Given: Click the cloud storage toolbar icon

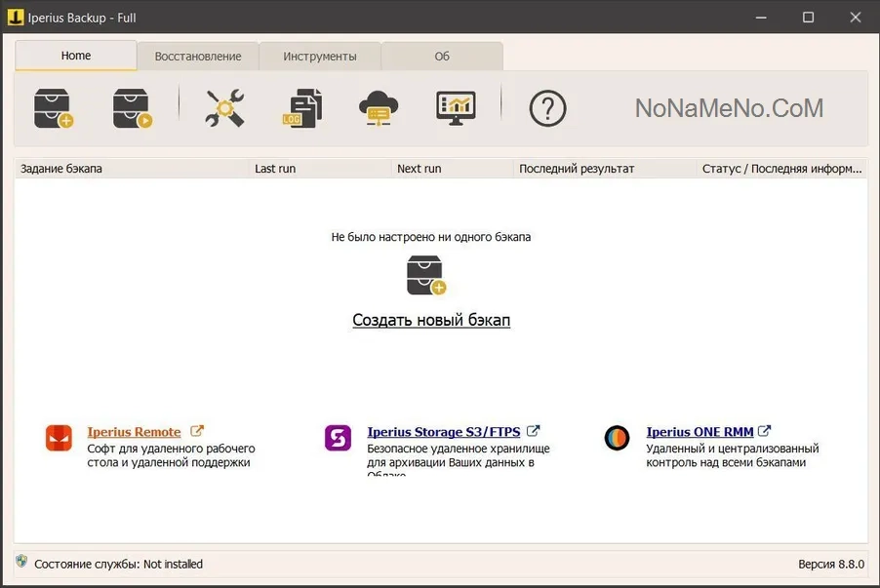Looking at the screenshot, I should pyautogui.click(x=378, y=108).
